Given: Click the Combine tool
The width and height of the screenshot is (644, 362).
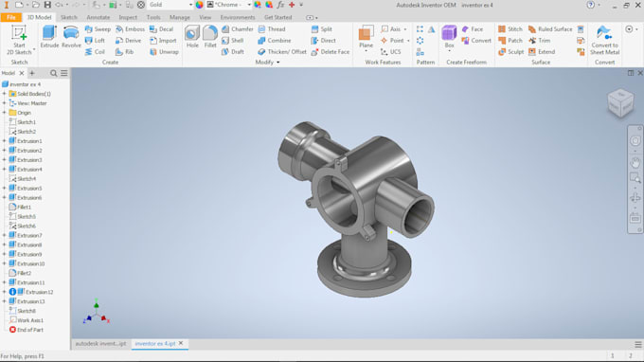Looking at the screenshot, I should [x=275, y=40].
